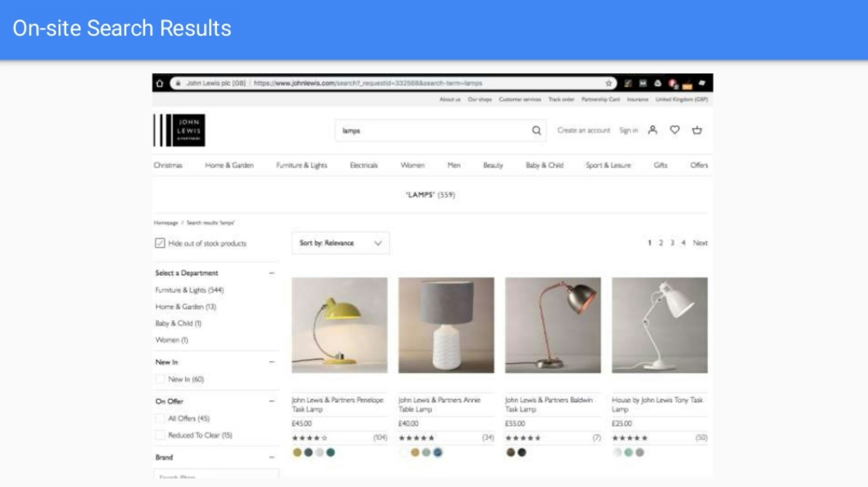This screenshot has height=487, width=868.
Task: Bookmark page with star icon
Action: pos(609,83)
